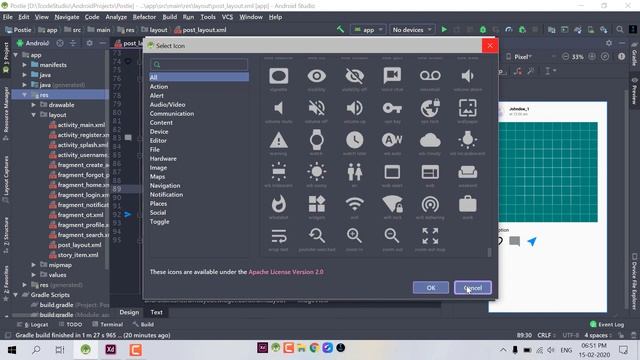
Task: Select the wallpaper icon
Action: [467, 108]
